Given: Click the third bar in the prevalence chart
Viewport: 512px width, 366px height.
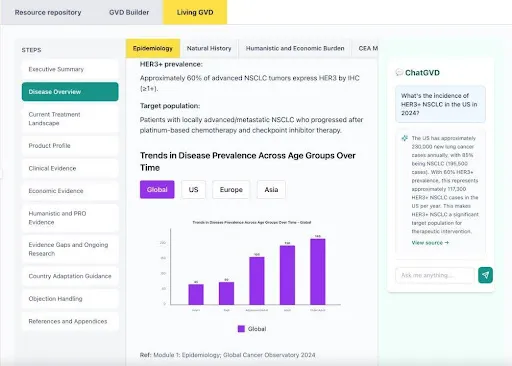Looking at the screenshot, I should tap(257, 281).
